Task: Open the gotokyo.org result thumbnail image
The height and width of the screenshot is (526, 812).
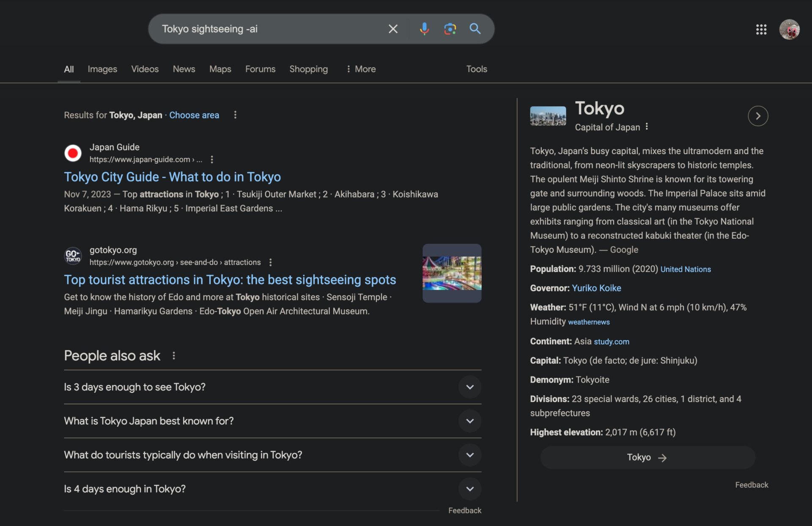Action: pos(452,273)
